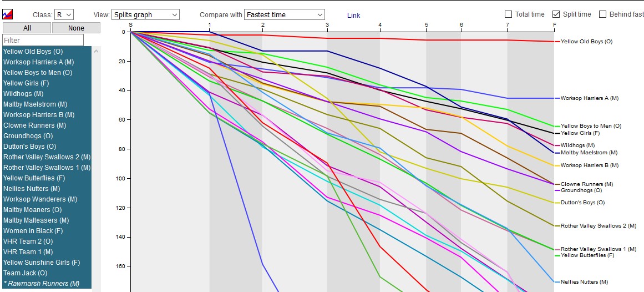Expand the Compare with Fastest time dropdown
The width and height of the screenshot is (644, 292).
pos(284,15)
